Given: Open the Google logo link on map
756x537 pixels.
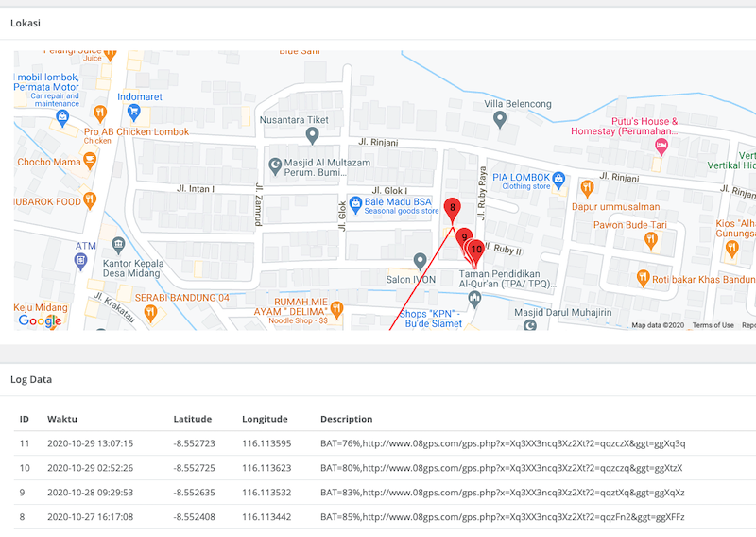Looking at the screenshot, I should [x=40, y=320].
